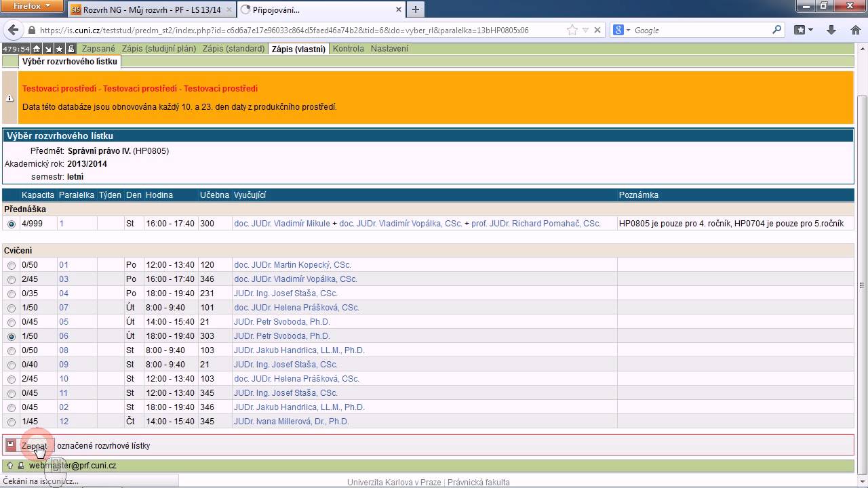
Task: Go back using the browser back arrow
Action: pos(13,30)
